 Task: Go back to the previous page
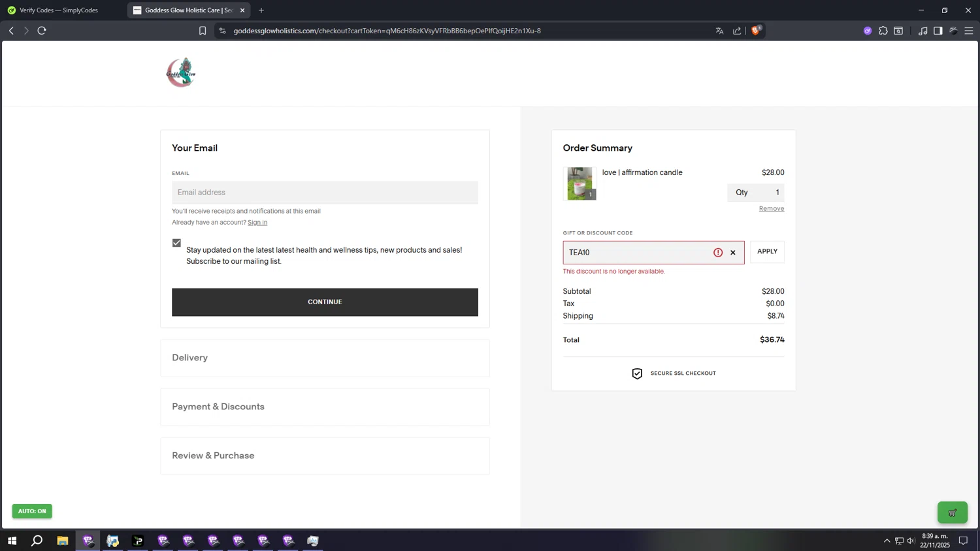pos(11,31)
